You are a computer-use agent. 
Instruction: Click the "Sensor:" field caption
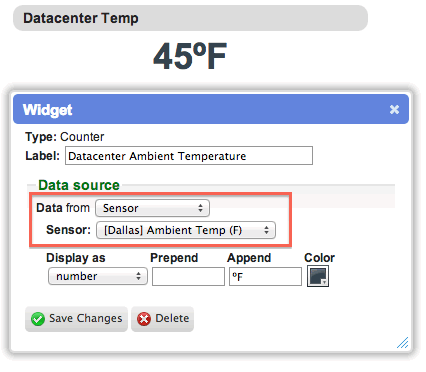(x=68, y=230)
